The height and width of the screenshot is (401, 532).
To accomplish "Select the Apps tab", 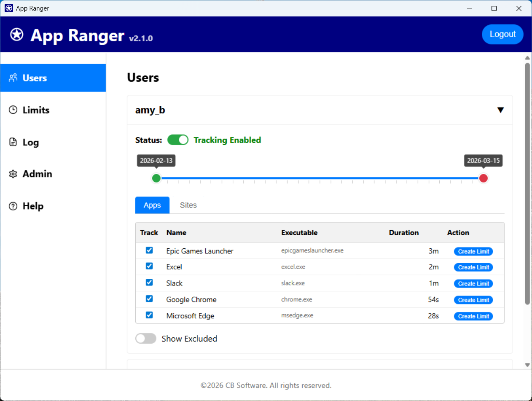I will (152, 205).
